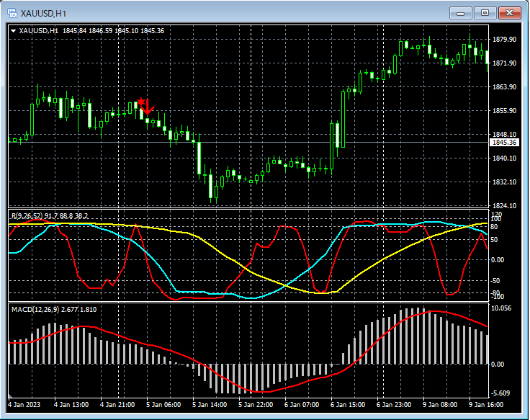Click the MACD 0.00 scale label
Viewport: 530px width, 420px height.
(498, 365)
